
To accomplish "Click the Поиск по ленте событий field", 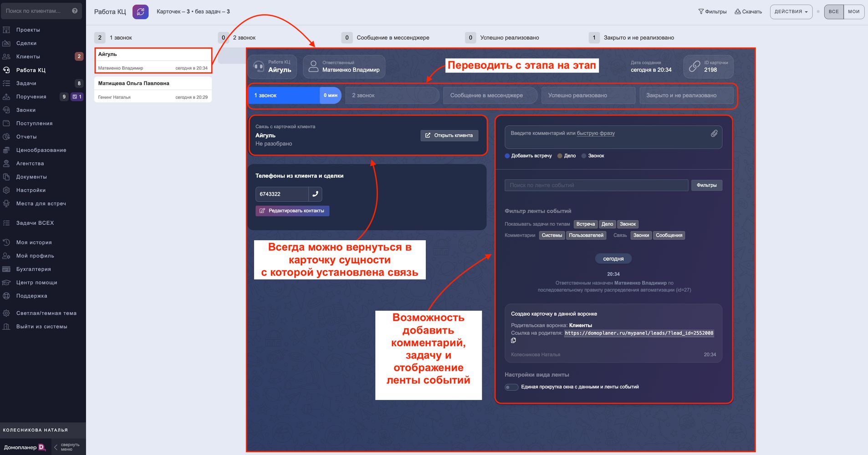I will tap(596, 185).
